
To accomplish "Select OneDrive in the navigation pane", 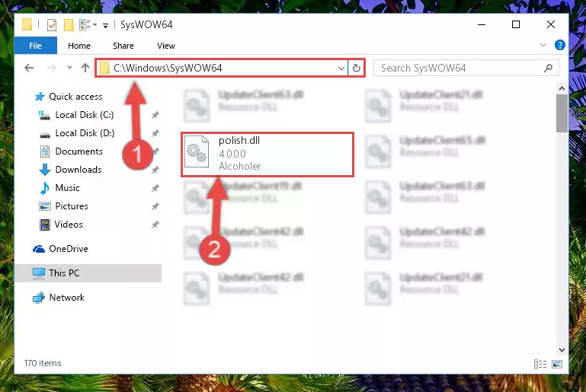I will (x=69, y=249).
